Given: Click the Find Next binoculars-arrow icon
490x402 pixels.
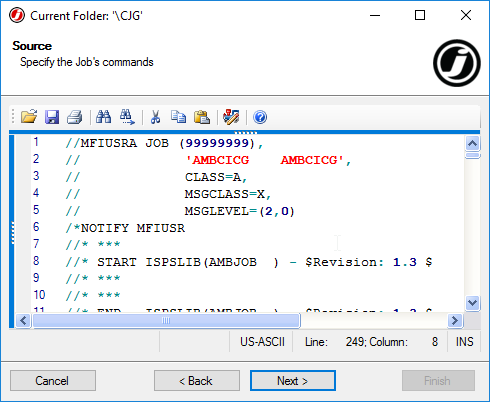Looking at the screenshot, I should point(127,117).
